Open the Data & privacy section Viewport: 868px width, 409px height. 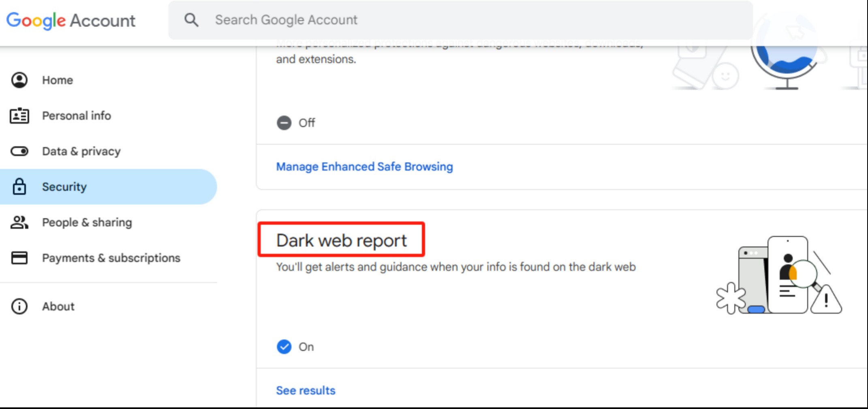(x=81, y=151)
